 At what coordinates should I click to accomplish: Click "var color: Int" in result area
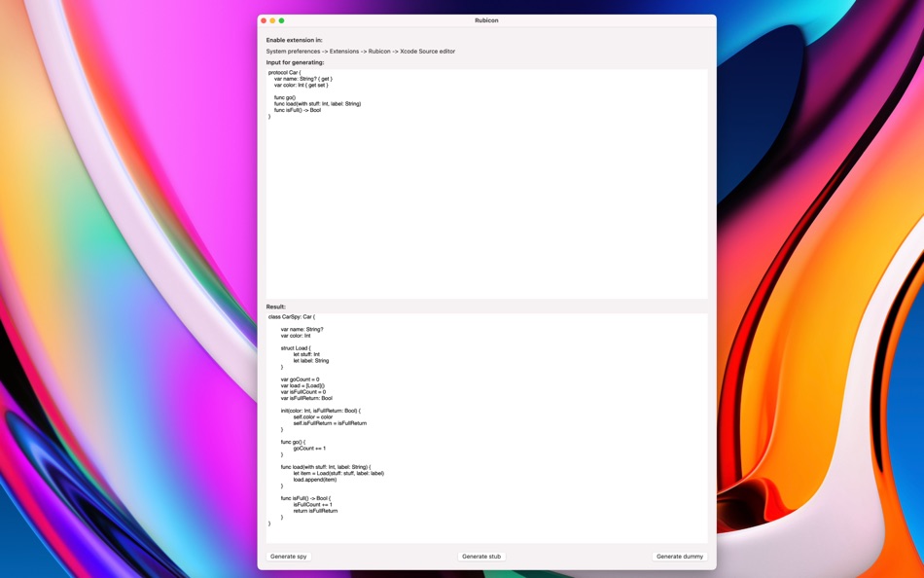(296, 336)
